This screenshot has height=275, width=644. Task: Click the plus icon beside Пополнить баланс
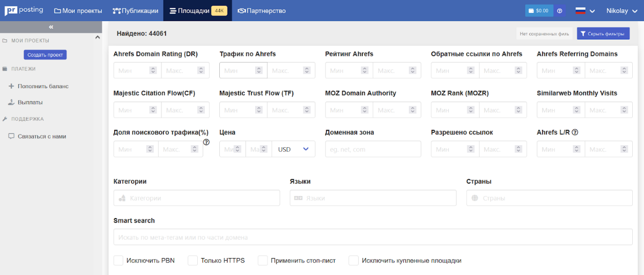click(11, 86)
